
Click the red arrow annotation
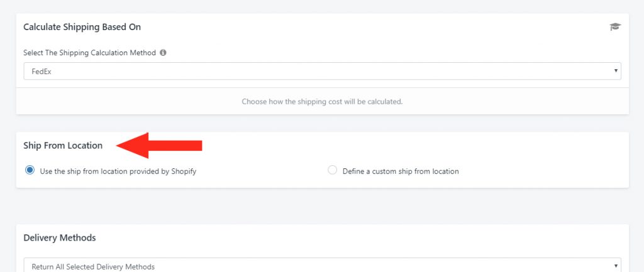(x=160, y=146)
